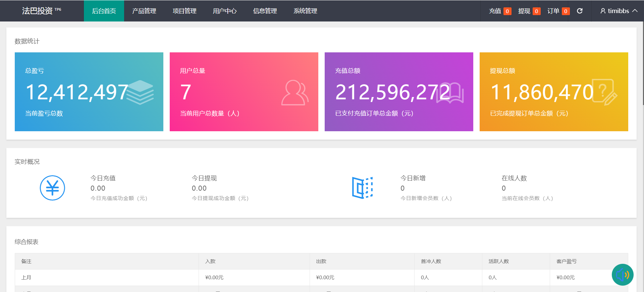Click the 充值 notification badge link
The image size is (644, 292).
[x=500, y=11]
